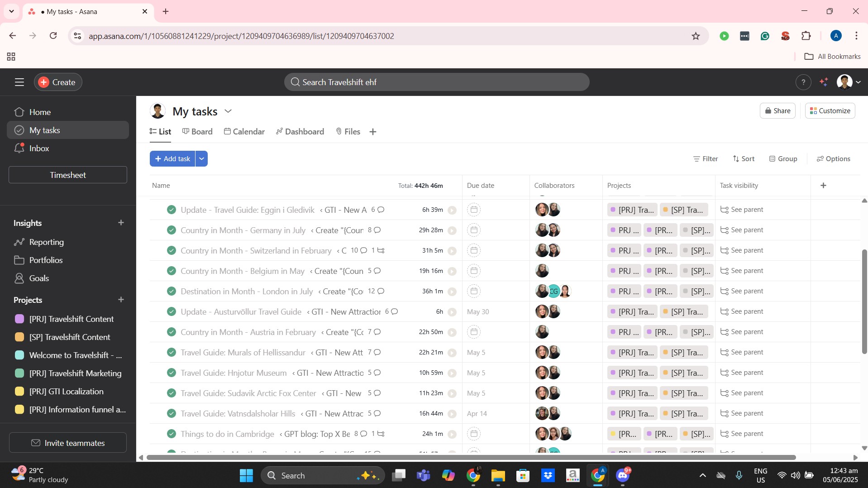Start timer for Germany in July task
The width and height of the screenshot is (868, 488).
[x=452, y=230]
